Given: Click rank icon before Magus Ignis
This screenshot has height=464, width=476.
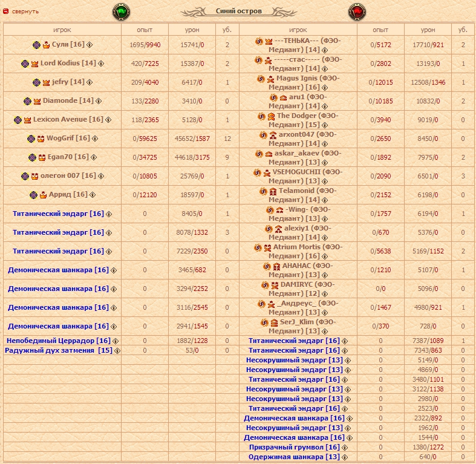Looking at the screenshot, I should click(270, 79).
